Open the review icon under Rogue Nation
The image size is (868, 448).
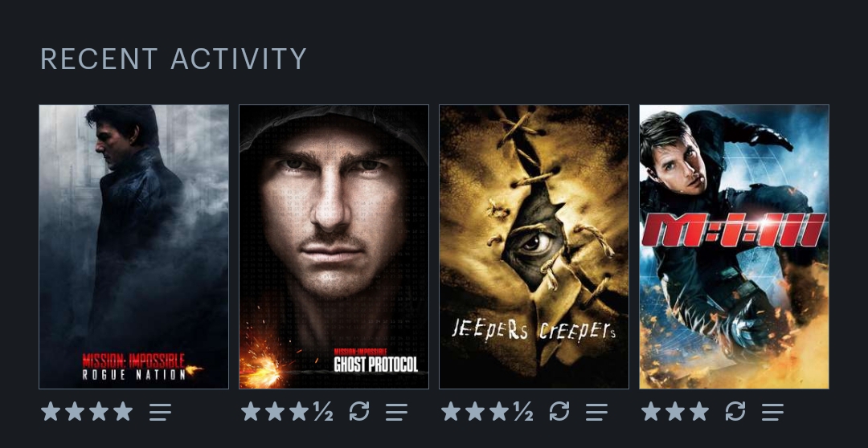(x=160, y=412)
